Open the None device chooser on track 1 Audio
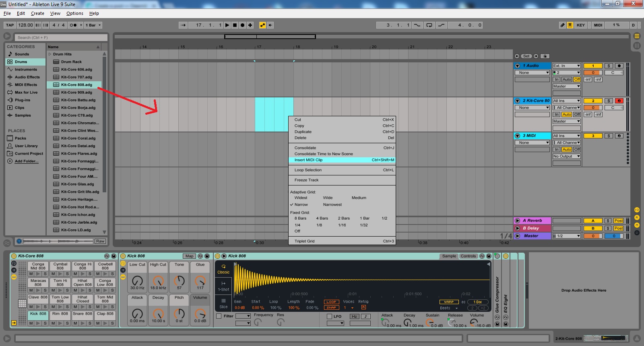Image resolution: width=644 pixels, height=346 pixels. [532, 72]
